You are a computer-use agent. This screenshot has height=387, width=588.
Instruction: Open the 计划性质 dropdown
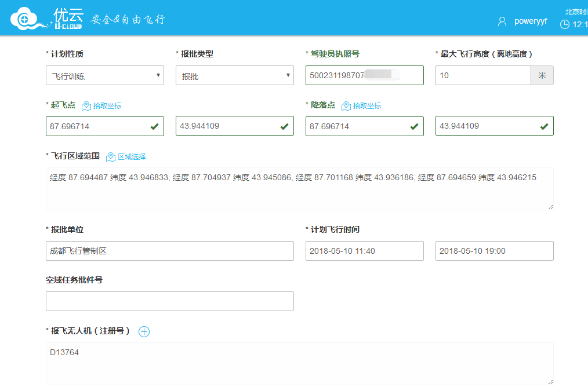point(104,75)
